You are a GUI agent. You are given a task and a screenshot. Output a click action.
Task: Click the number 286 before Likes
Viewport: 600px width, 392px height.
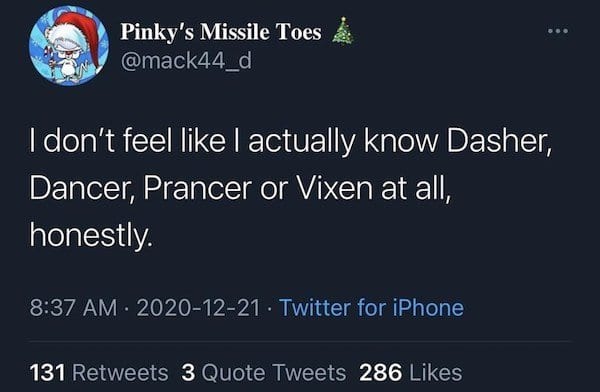pos(381,373)
